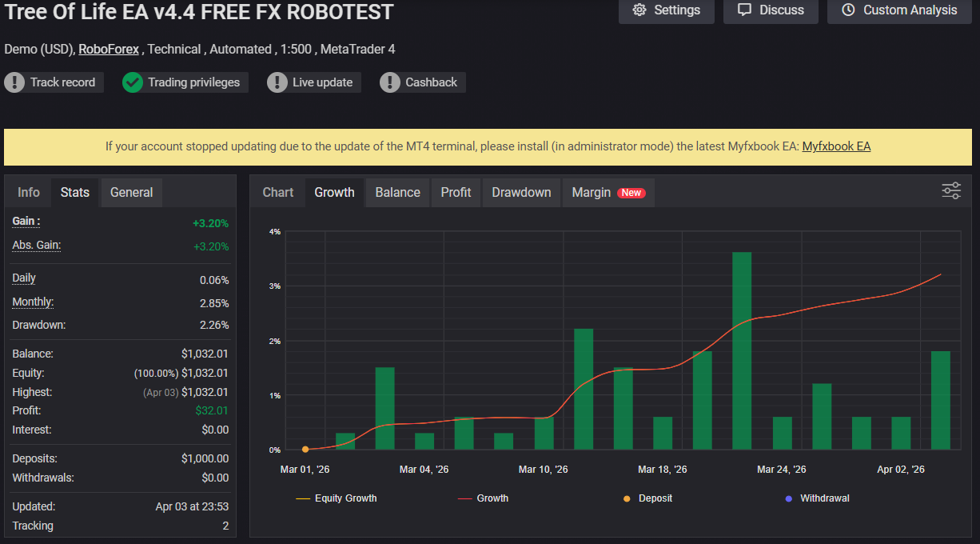Click the Live update exclamation icon
980x544 pixels.
tap(277, 82)
